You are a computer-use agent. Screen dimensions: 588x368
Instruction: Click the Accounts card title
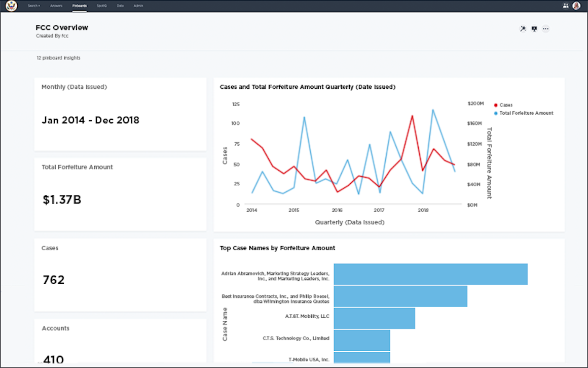55,328
